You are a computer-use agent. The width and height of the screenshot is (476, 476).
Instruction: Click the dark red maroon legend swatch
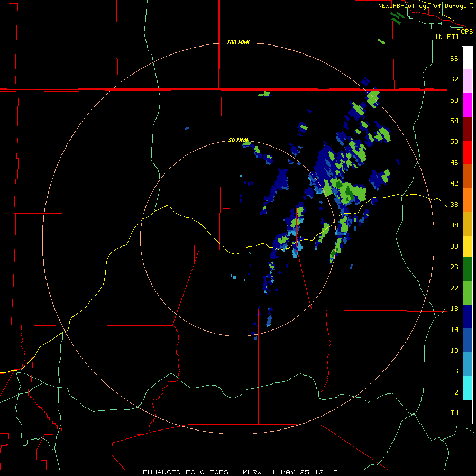(x=467, y=129)
